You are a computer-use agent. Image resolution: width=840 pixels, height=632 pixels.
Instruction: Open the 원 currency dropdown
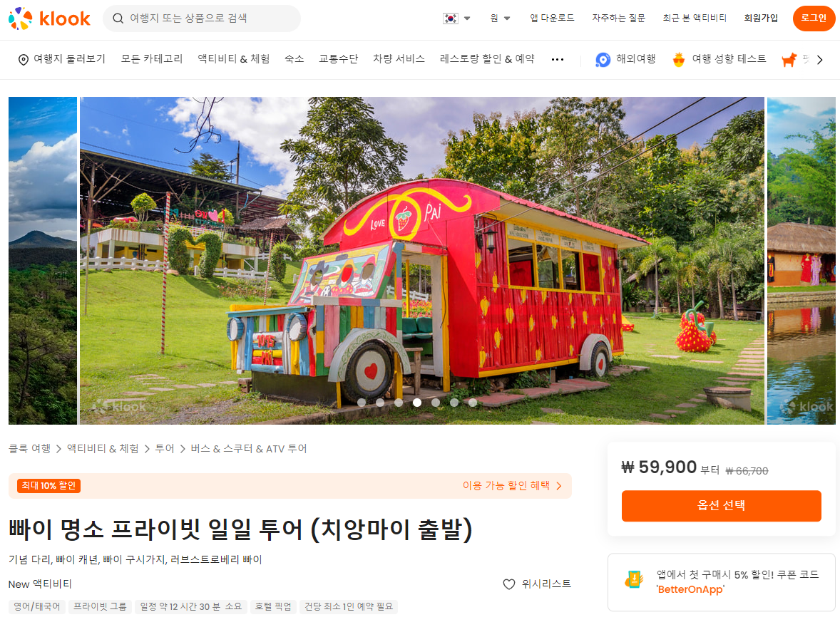pyautogui.click(x=500, y=19)
